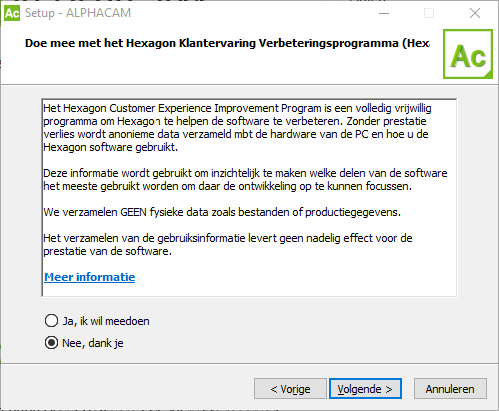This screenshot has width=499, height=411.
Task: Click the paragraph starting "Het verzamelen van de gebruiksinformatie"
Action: click(228, 245)
